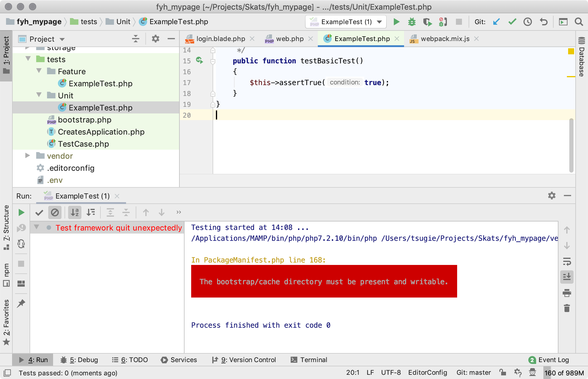
Task: Open the Terminal tool window
Action: (x=309, y=360)
